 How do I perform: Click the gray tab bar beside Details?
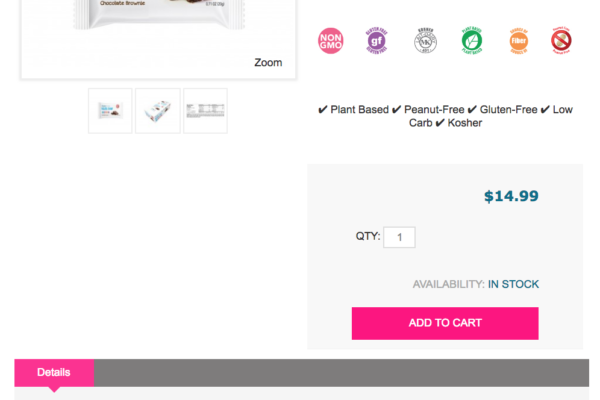point(340,373)
